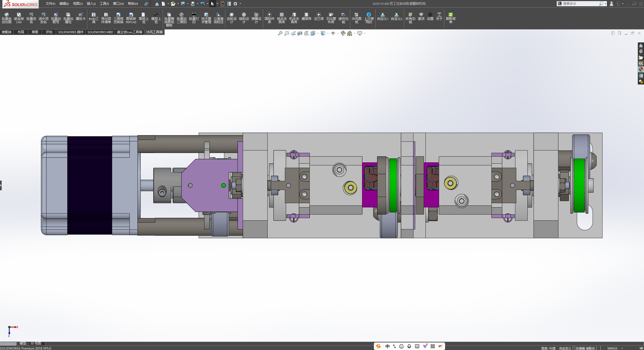Click the Zoom to Fit magnifier icon
Image resolution: width=644 pixels, height=350 pixels.
(280, 33)
